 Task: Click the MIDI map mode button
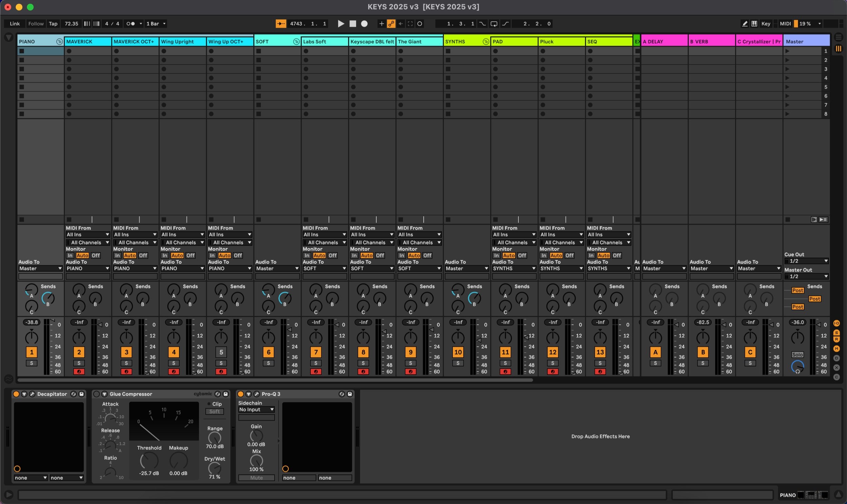point(785,24)
